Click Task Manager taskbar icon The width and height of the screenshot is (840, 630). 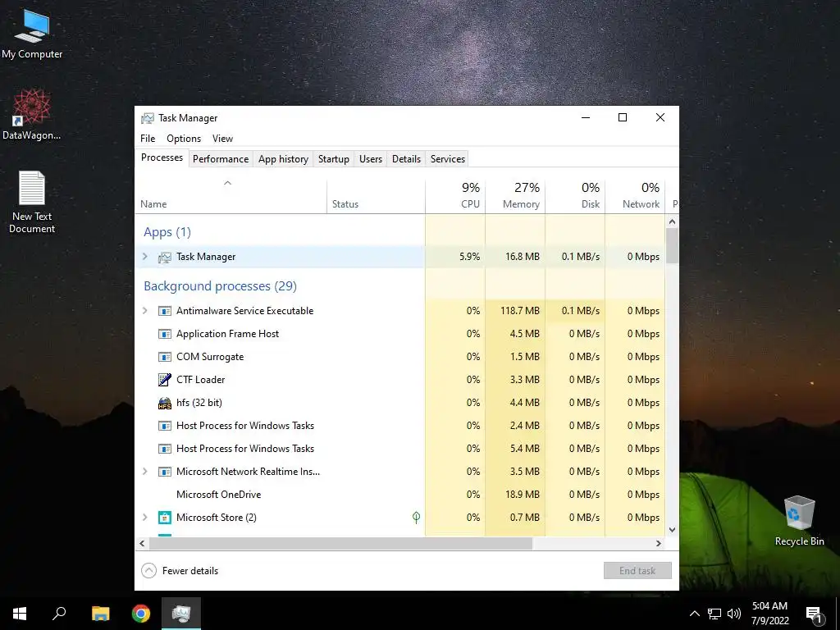(181, 614)
